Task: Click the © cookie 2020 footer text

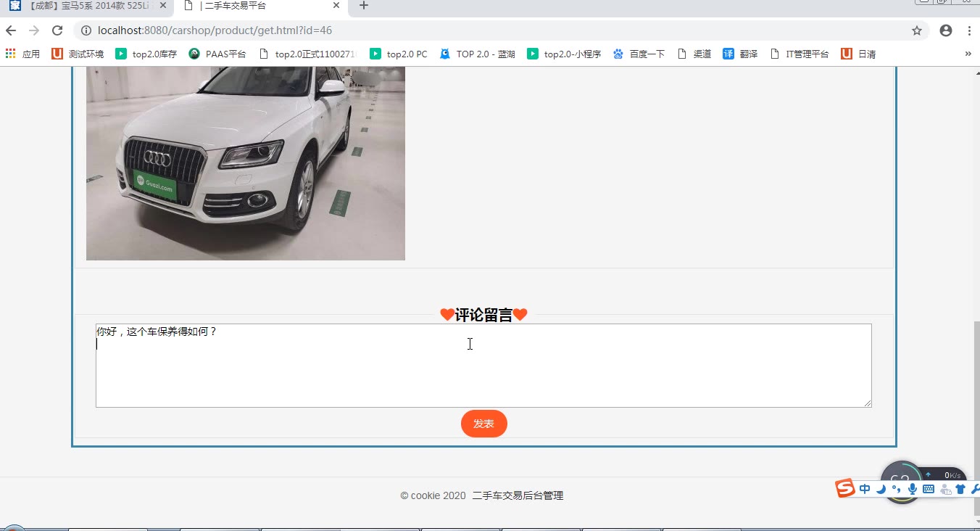Action: (433, 495)
